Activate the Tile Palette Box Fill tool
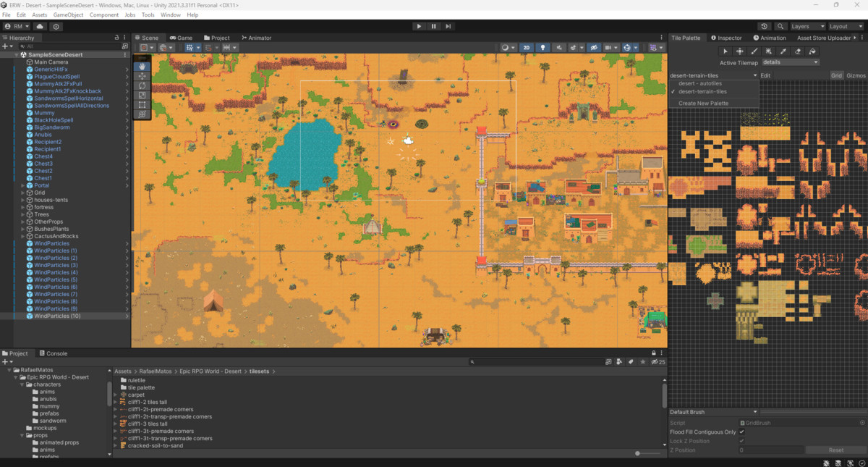868x467 pixels. pos(769,51)
